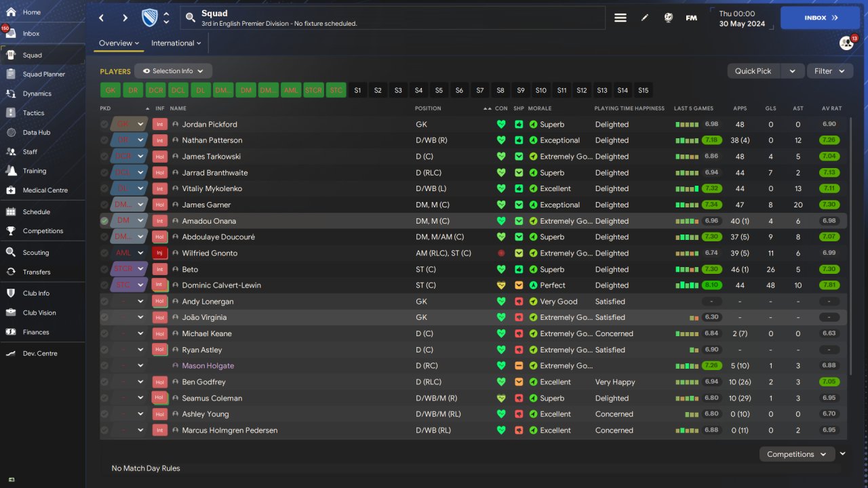The image size is (868, 488).
Task: Switch to the Overview tab
Action: [x=119, y=43]
